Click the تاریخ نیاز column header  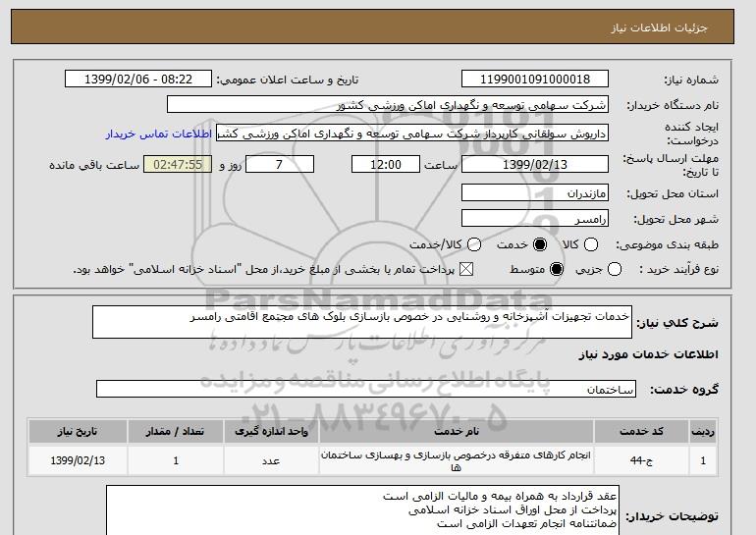click(x=78, y=431)
